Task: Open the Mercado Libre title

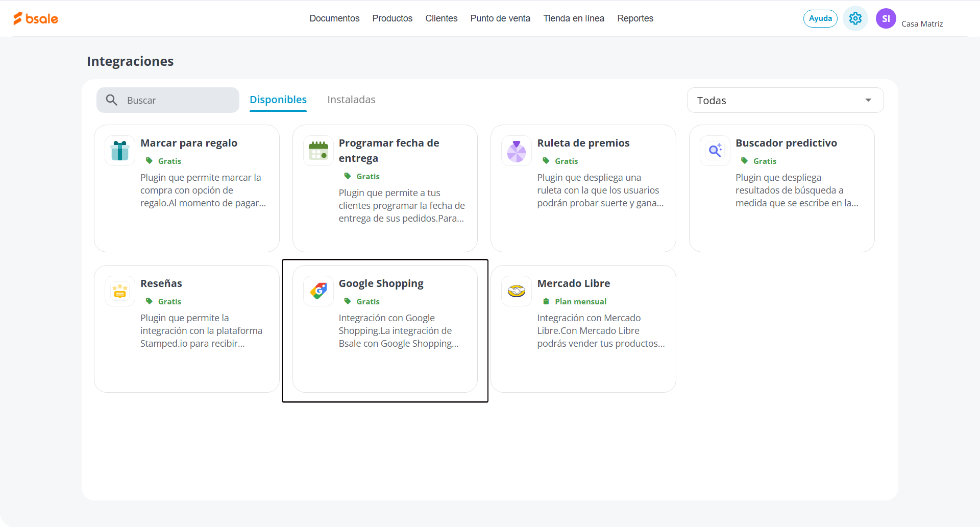Action: click(x=574, y=283)
